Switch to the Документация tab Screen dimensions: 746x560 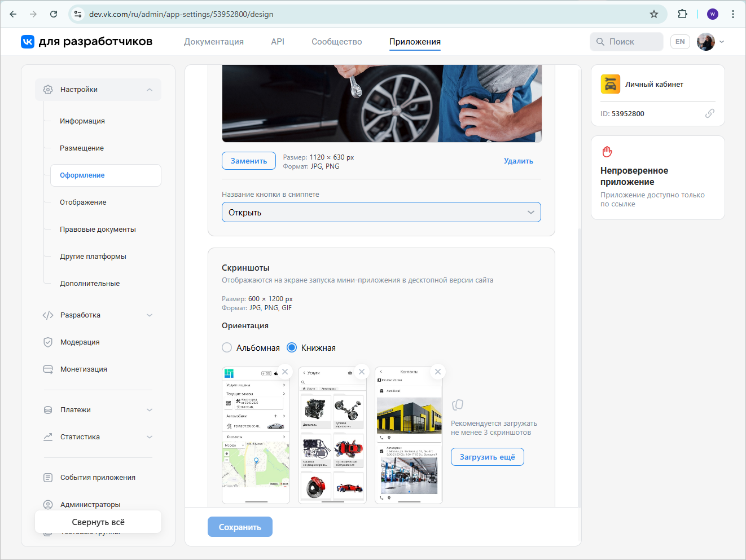(x=213, y=41)
